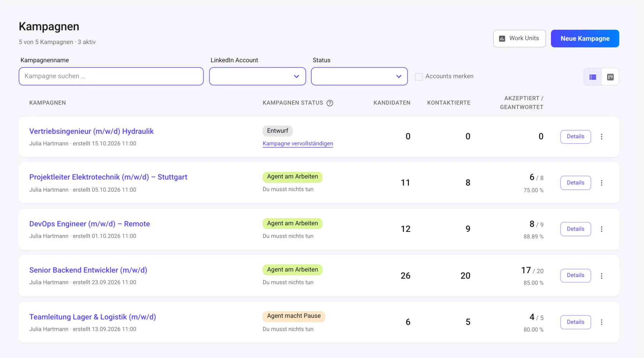Switch to board view icon

[610, 77]
